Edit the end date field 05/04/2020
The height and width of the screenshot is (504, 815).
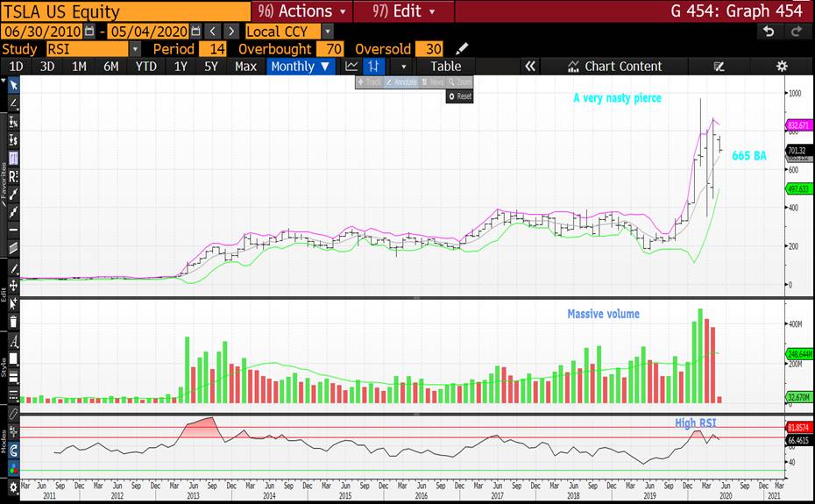[149, 32]
